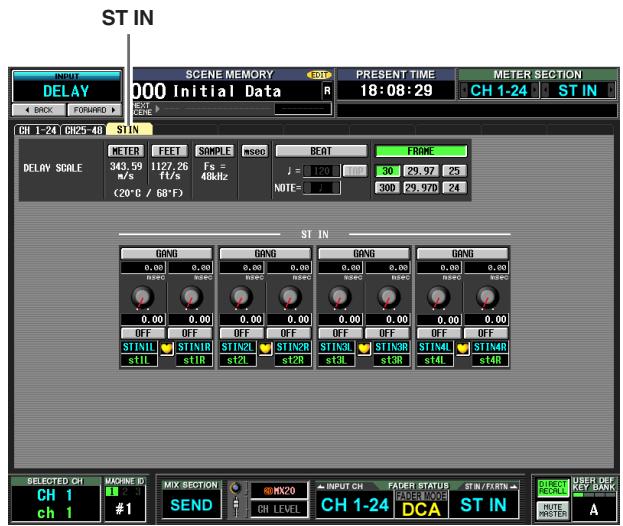Set delay scale to METER
This screenshot has width=623, height=526.
[x=126, y=151]
